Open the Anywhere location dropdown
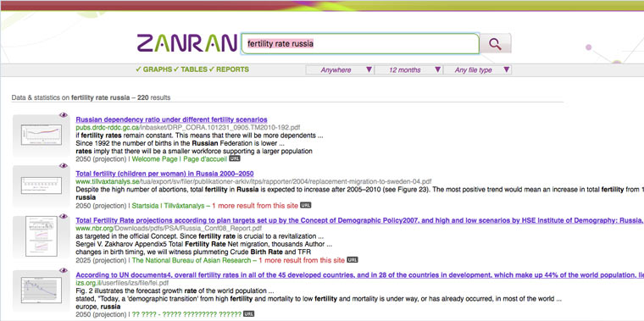Image resolution: width=644 pixels, height=321 pixels. (x=340, y=70)
